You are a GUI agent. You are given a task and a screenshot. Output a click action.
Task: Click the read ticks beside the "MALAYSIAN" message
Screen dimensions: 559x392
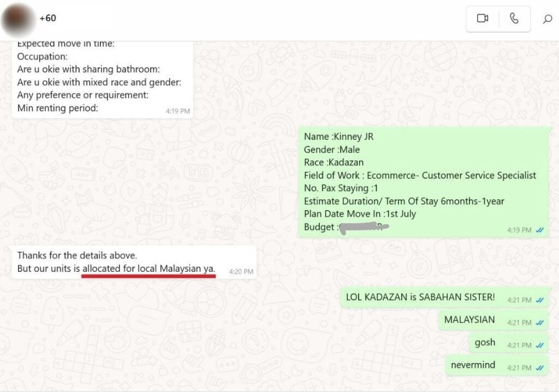(x=540, y=323)
